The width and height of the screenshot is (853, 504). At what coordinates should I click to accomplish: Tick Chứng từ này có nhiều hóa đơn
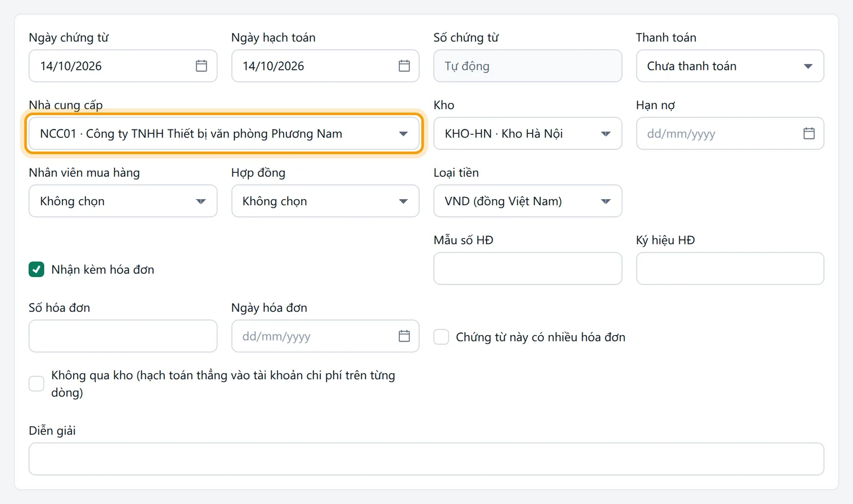pos(441,337)
